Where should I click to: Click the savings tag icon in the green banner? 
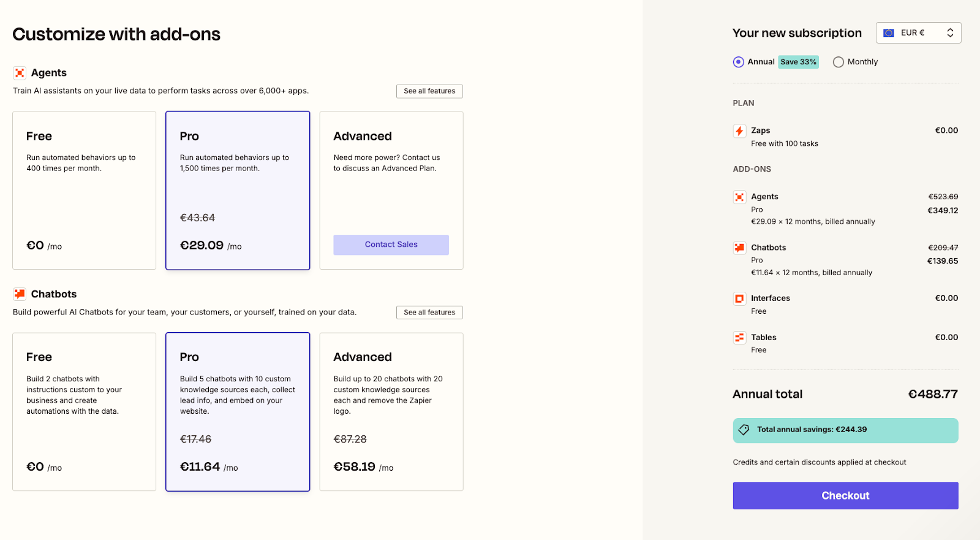[744, 430]
